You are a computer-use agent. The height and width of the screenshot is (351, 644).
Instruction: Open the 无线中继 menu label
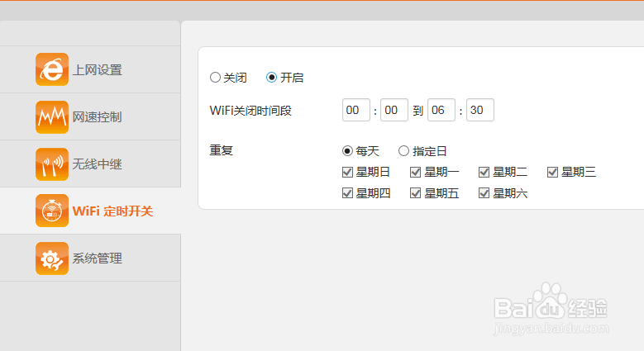coord(98,164)
